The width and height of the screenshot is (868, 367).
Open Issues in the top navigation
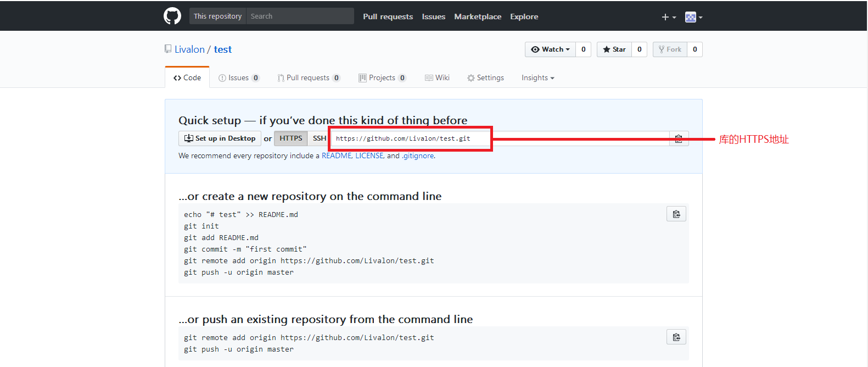click(434, 16)
